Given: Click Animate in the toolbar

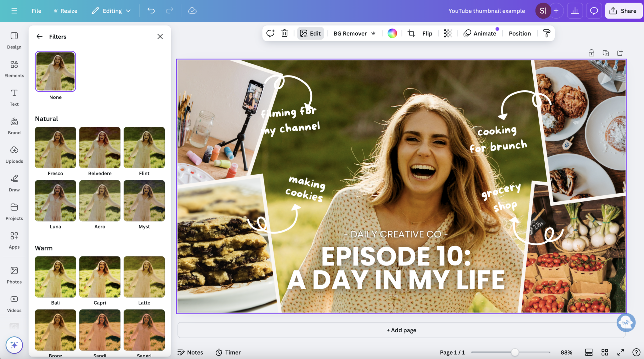Looking at the screenshot, I should click(x=480, y=33).
